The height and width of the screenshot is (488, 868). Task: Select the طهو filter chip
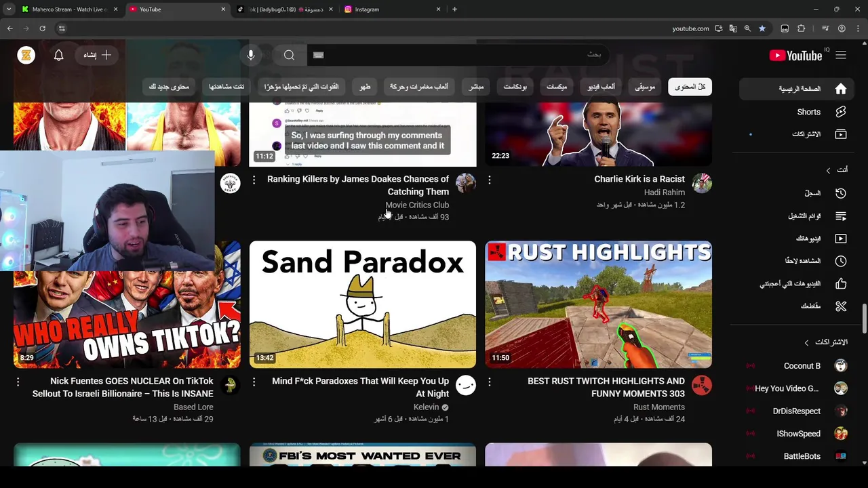pyautogui.click(x=365, y=87)
